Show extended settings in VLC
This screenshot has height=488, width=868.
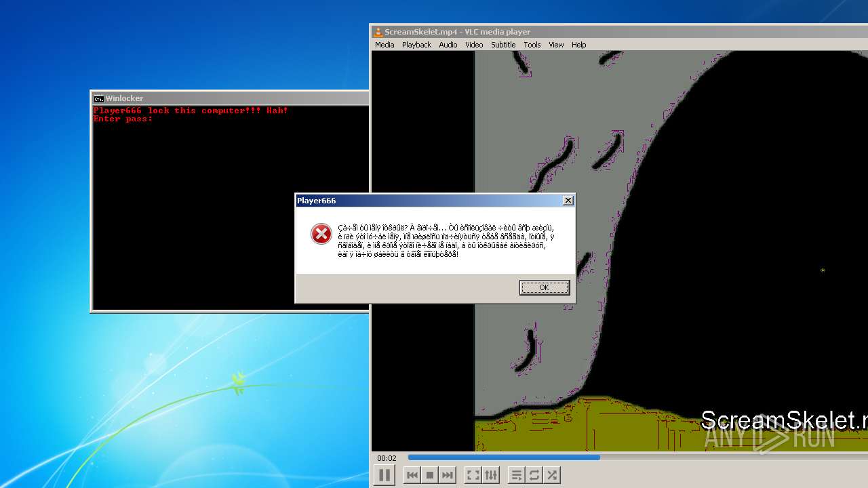[x=491, y=475]
